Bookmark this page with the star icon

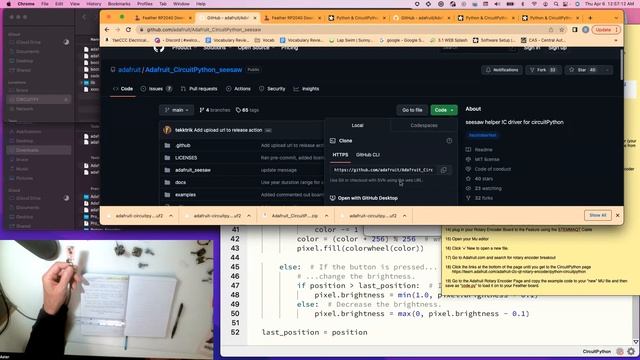[562, 30]
